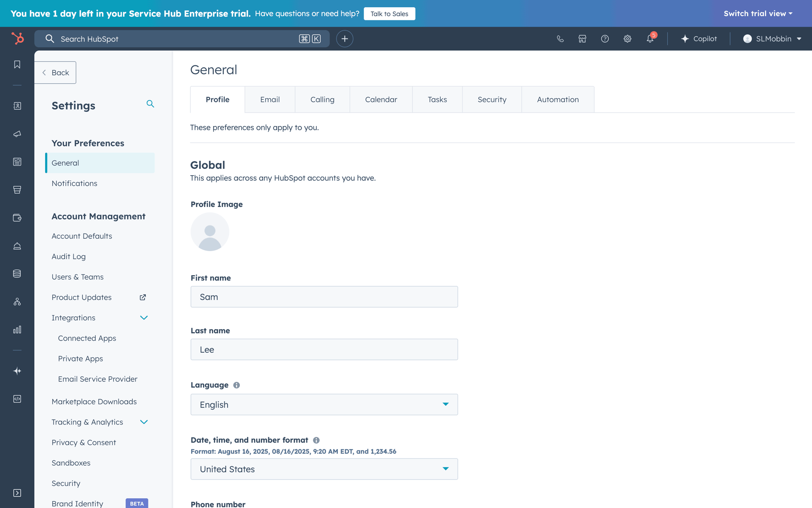The width and height of the screenshot is (812, 508).
Task: Open the Notifications bell with badge
Action: (x=650, y=38)
